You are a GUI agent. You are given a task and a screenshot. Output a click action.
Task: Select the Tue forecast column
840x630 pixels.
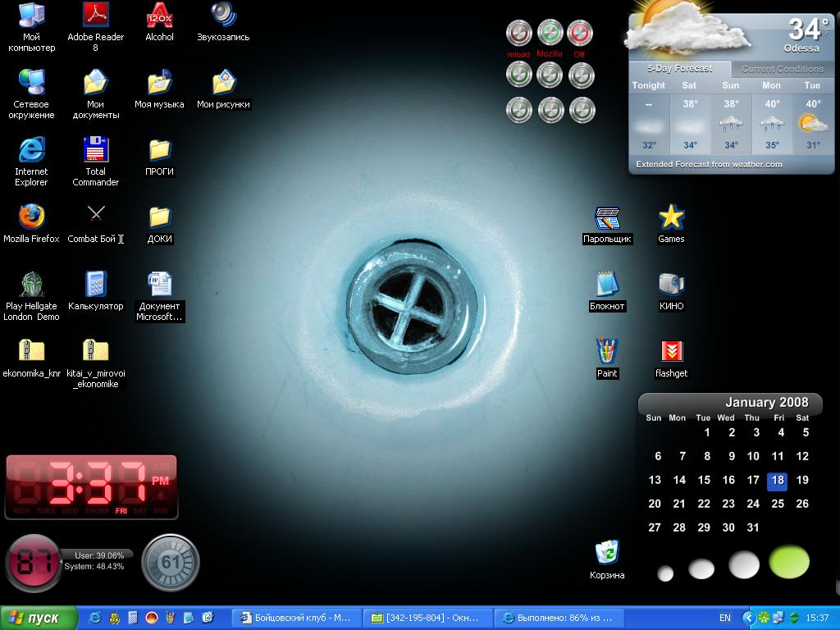pyautogui.click(x=813, y=116)
